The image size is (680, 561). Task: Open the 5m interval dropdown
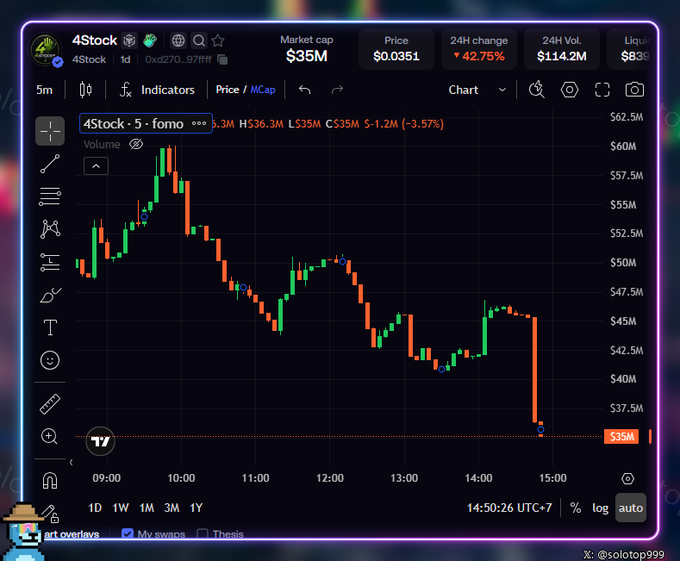coord(44,90)
